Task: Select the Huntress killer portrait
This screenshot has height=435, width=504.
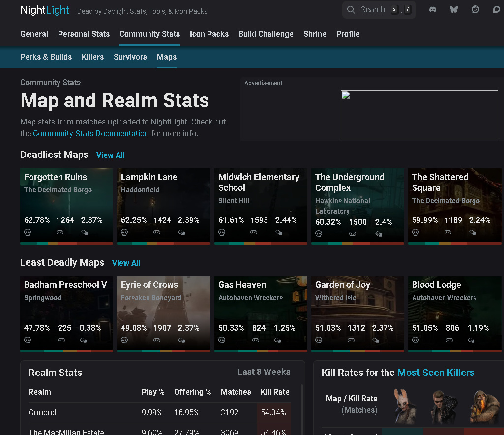Action: pos(404,406)
